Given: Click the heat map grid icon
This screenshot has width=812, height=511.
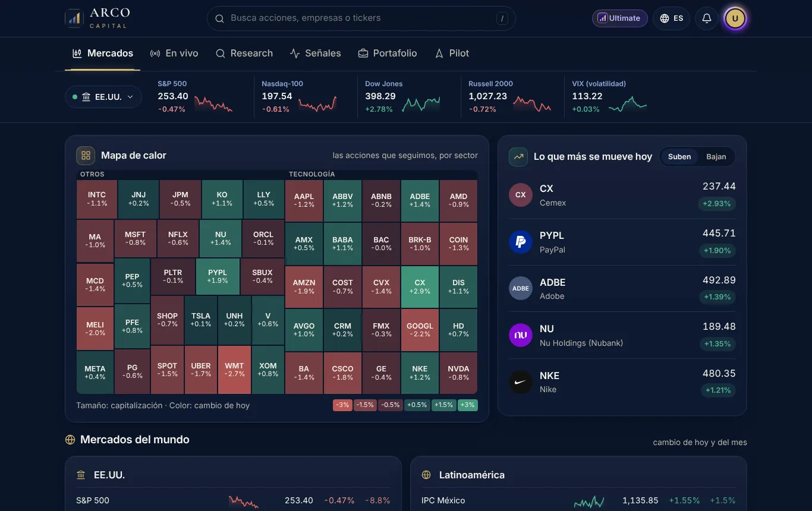Looking at the screenshot, I should click(x=86, y=156).
